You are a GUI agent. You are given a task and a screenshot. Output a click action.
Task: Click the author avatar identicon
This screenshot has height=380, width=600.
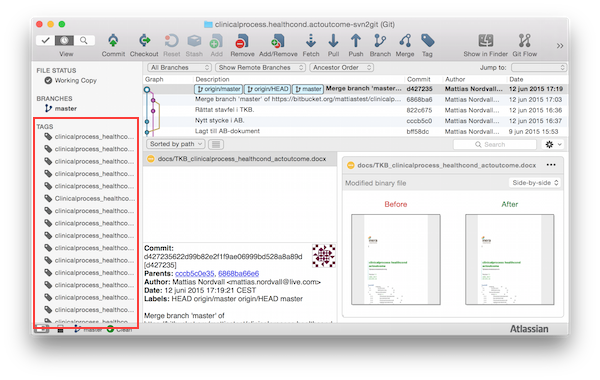[323, 256]
